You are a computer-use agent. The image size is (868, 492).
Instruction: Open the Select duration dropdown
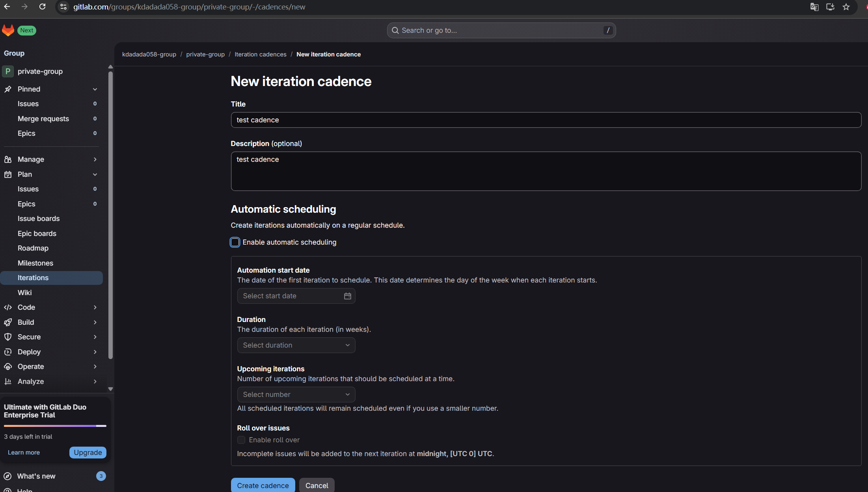(x=296, y=345)
